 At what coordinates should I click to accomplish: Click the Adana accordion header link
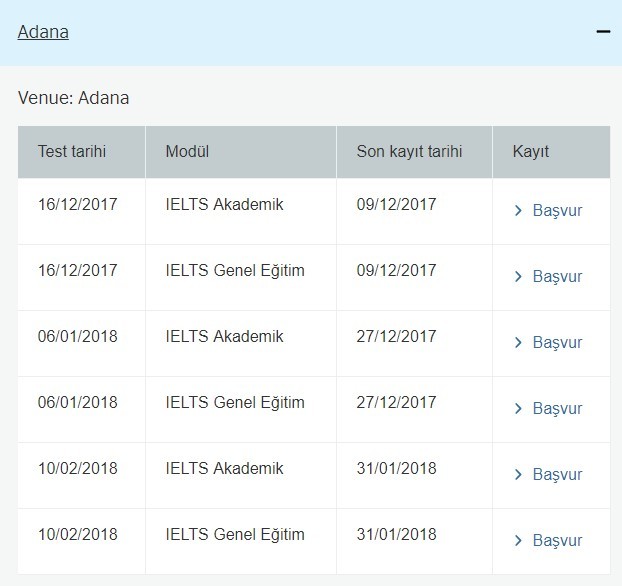pos(43,32)
